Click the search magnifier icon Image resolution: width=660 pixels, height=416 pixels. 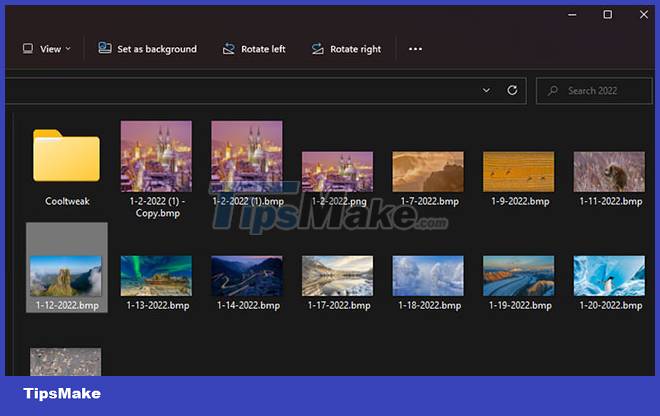[553, 91]
